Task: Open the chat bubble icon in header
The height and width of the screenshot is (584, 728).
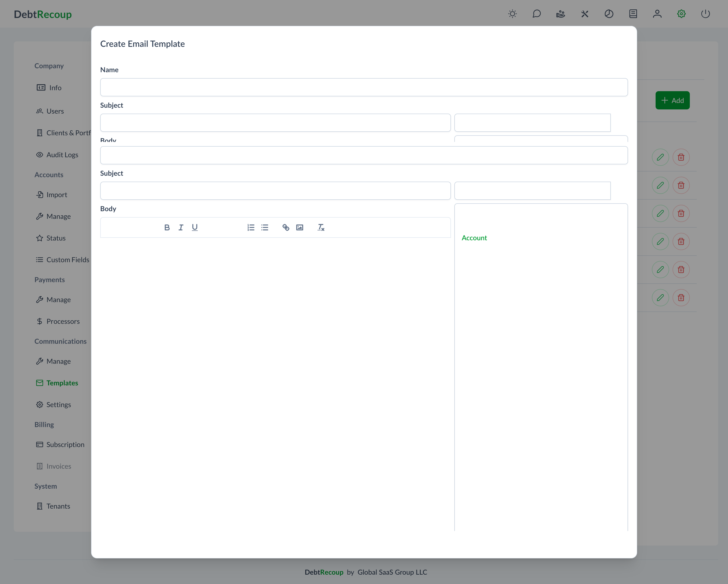Action: click(537, 14)
